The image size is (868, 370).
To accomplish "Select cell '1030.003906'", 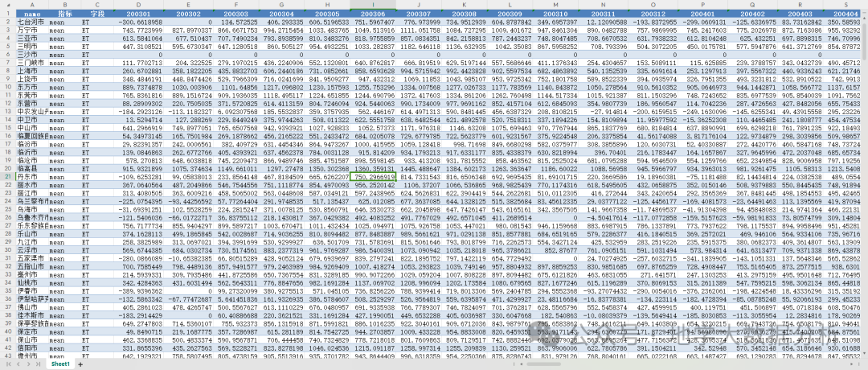I will pyautogui.click(x=188, y=88).
